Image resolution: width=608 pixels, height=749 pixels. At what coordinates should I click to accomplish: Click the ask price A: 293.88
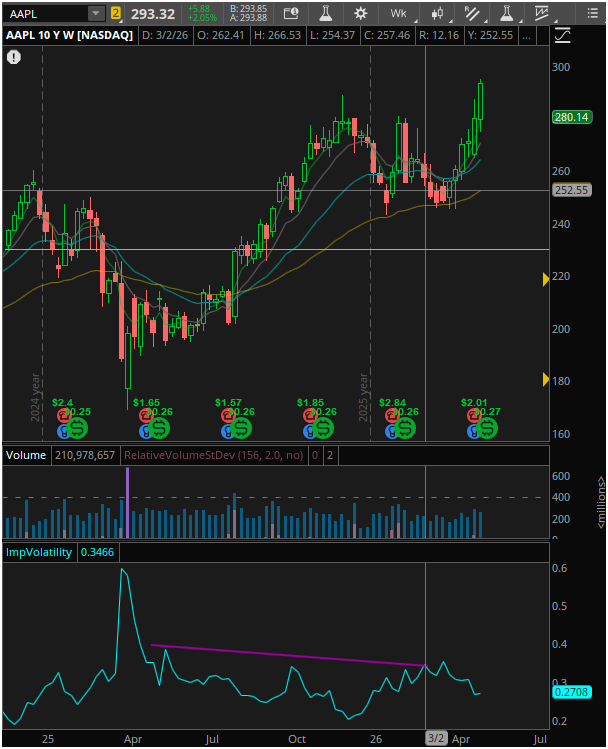tap(248, 18)
